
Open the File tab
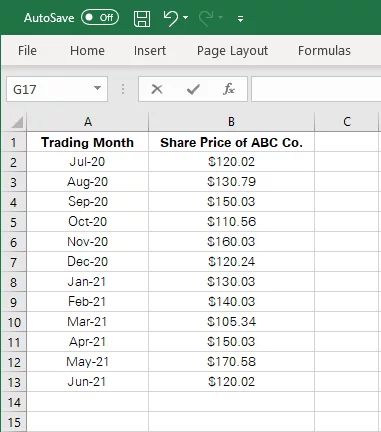coord(27,51)
